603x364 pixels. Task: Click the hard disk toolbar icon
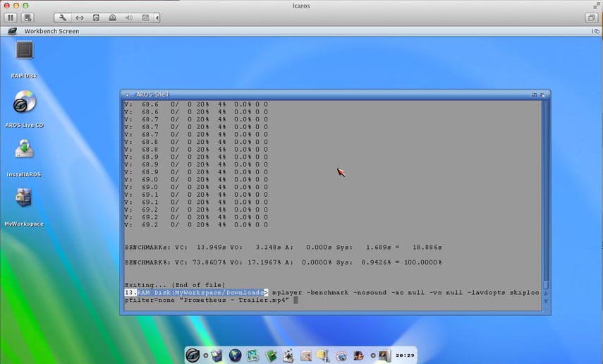pos(96,18)
